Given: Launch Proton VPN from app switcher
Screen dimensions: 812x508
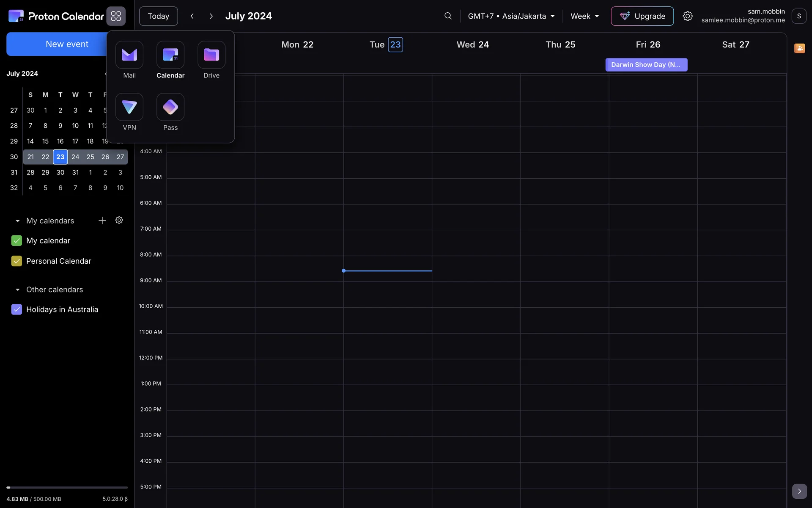Looking at the screenshot, I should click(x=129, y=108).
